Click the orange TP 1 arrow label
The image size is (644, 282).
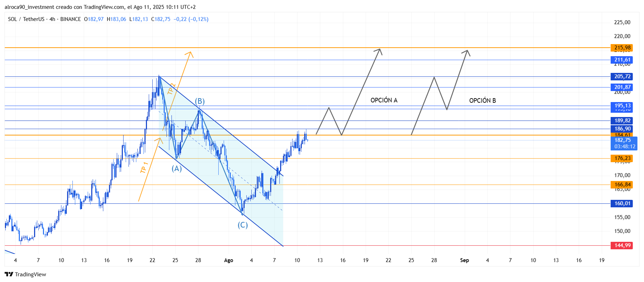point(144,167)
